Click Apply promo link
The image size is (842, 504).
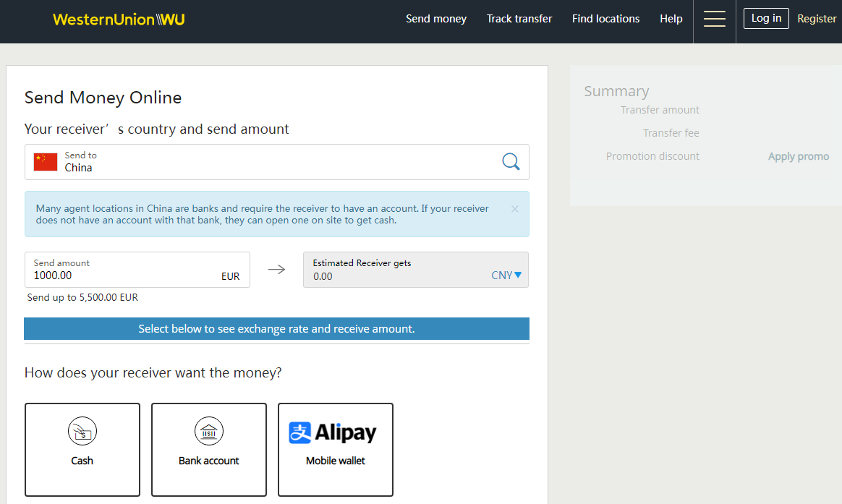(799, 156)
